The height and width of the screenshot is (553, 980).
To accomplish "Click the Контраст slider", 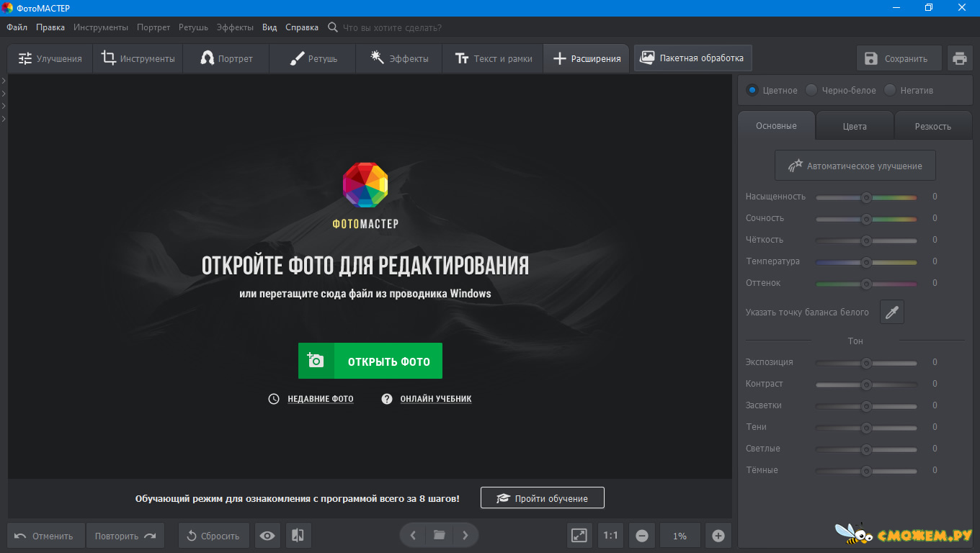I will 866,384.
